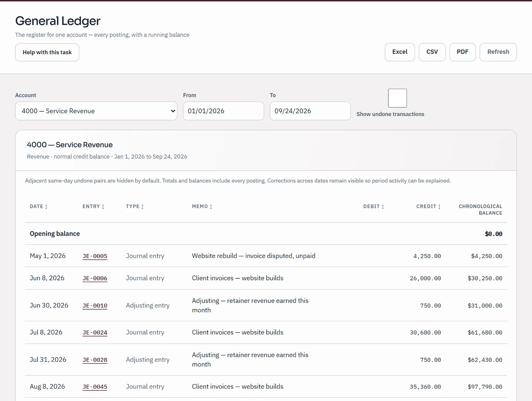Select the date May 1, 2026

coord(48,256)
